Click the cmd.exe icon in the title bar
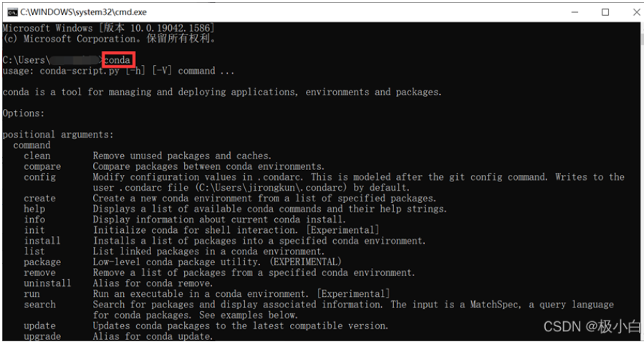This screenshot has height=347, width=644. click(12, 12)
